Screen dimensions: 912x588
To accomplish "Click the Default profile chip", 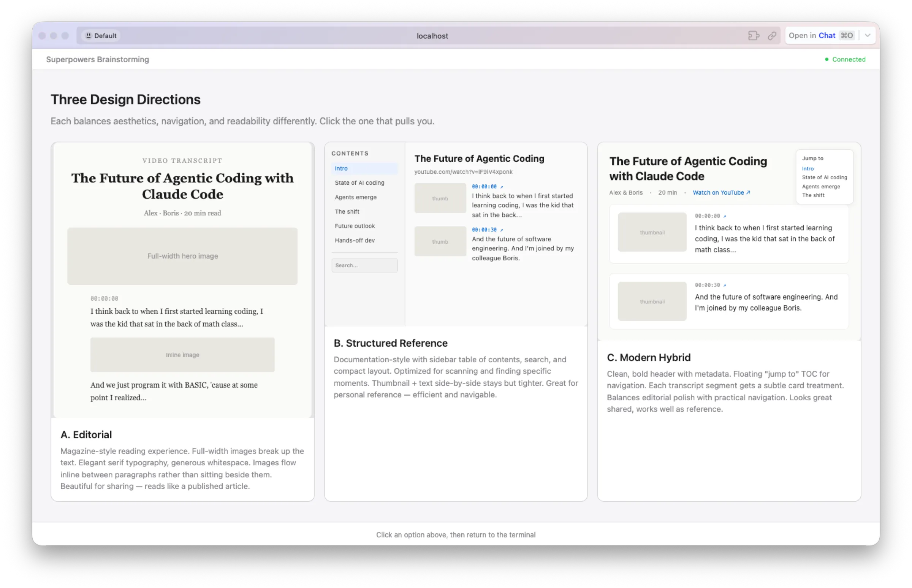I will click(x=101, y=35).
